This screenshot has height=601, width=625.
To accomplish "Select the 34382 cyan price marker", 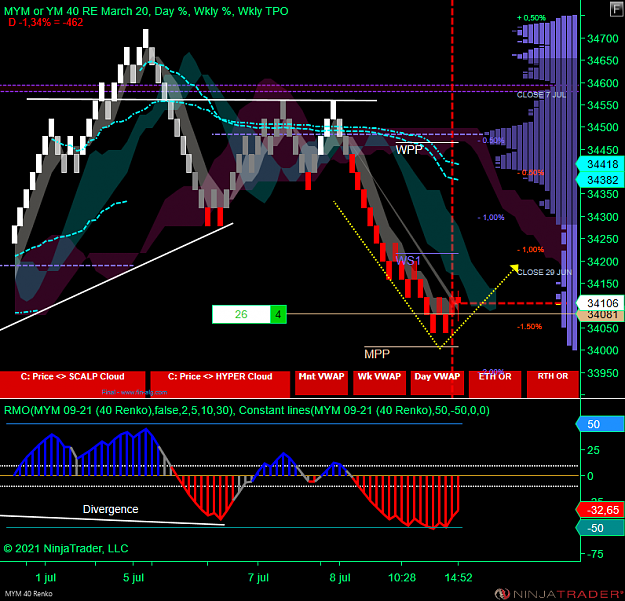I will coord(600,180).
